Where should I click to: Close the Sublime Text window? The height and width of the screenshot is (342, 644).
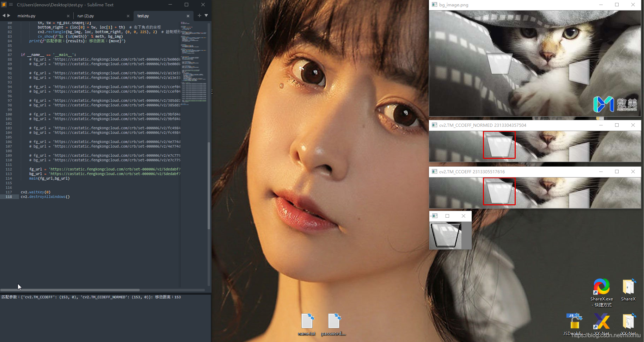tap(203, 5)
